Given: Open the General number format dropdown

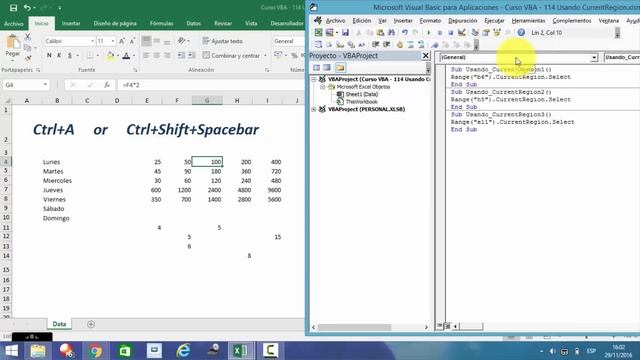Looking at the screenshot, I should click(x=289, y=41).
